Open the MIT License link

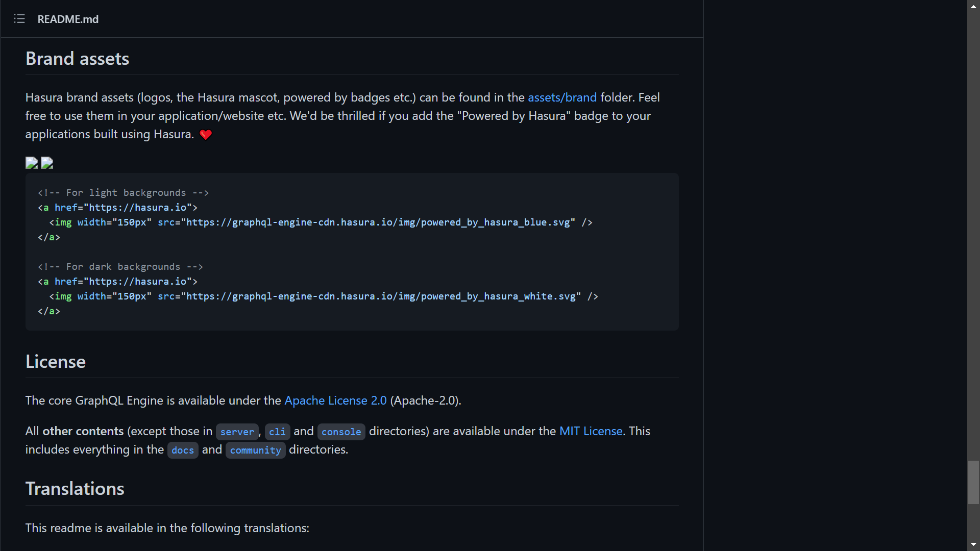pos(590,431)
